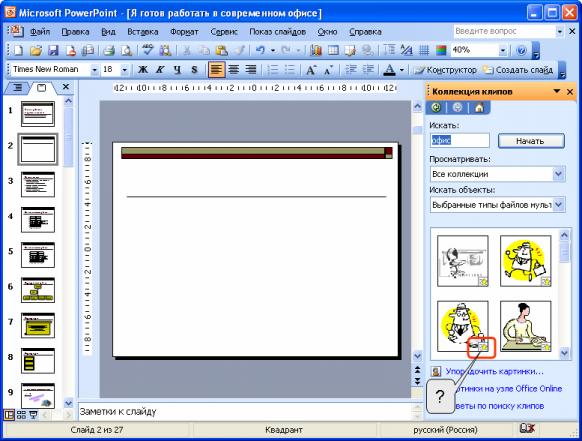The width and height of the screenshot is (582, 441).
Task: Align text to the right
Action: [x=251, y=69]
